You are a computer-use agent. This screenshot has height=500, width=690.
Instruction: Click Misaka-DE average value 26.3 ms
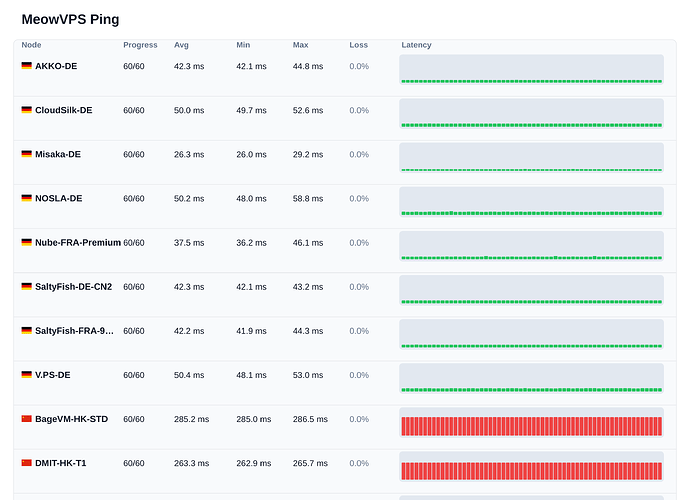pos(189,154)
